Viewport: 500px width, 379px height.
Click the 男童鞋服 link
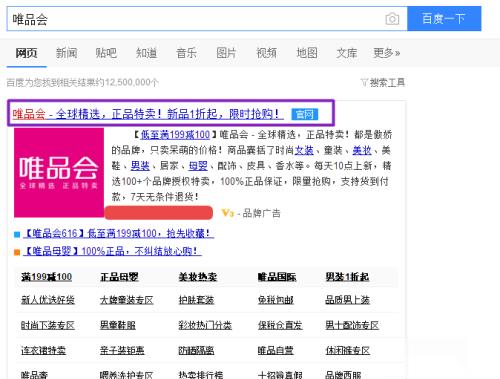click(118, 325)
